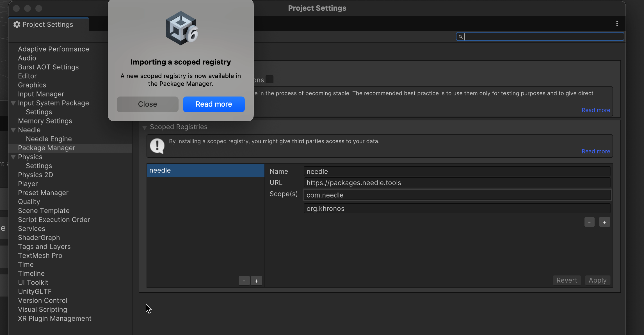
Task: Remove a scope with the minus button
Action: coord(589,222)
